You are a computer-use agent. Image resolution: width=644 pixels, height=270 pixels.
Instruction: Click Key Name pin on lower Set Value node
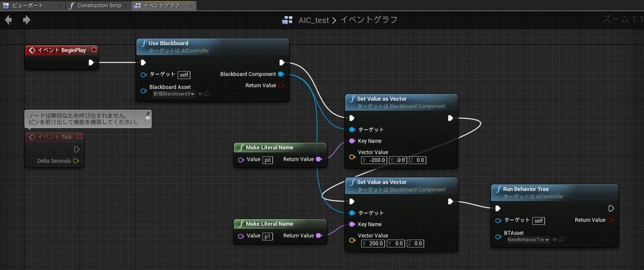point(352,224)
